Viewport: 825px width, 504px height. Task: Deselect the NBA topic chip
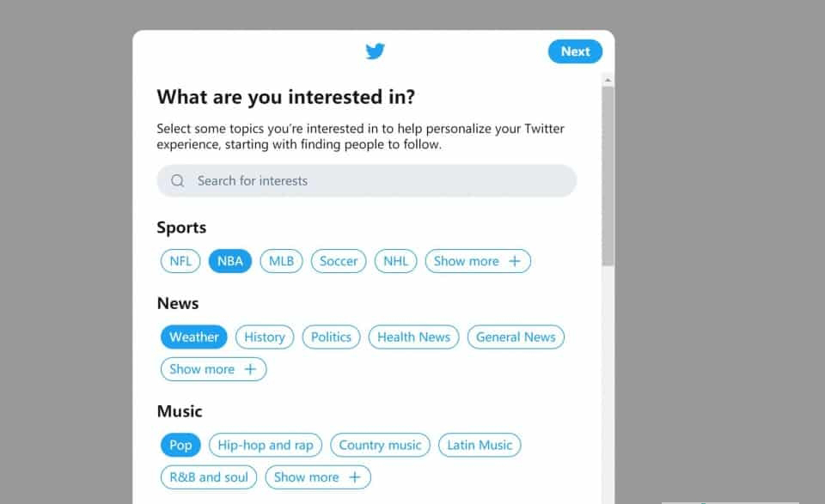click(230, 261)
